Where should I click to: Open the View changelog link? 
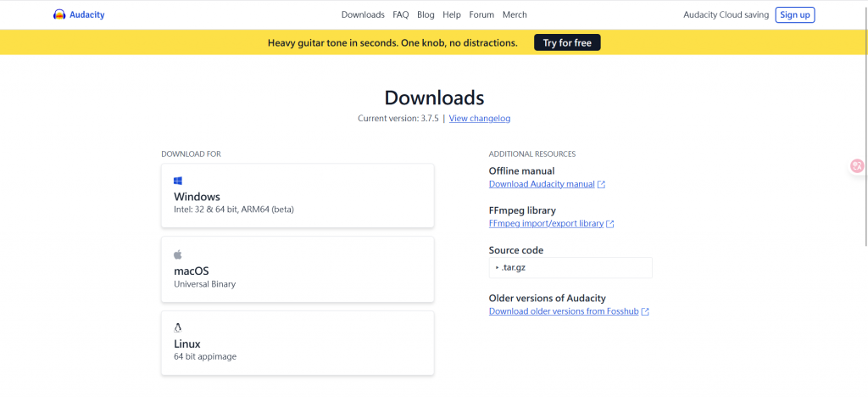click(x=480, y=119)
